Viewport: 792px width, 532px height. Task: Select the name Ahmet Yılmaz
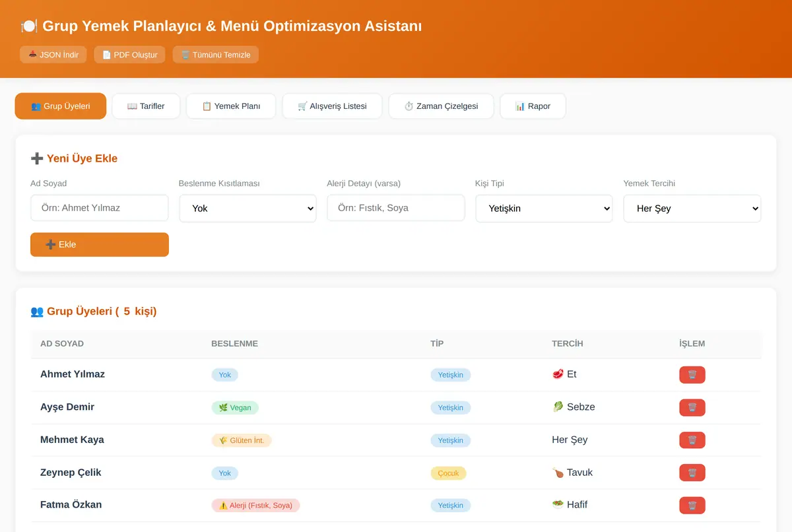73,374
